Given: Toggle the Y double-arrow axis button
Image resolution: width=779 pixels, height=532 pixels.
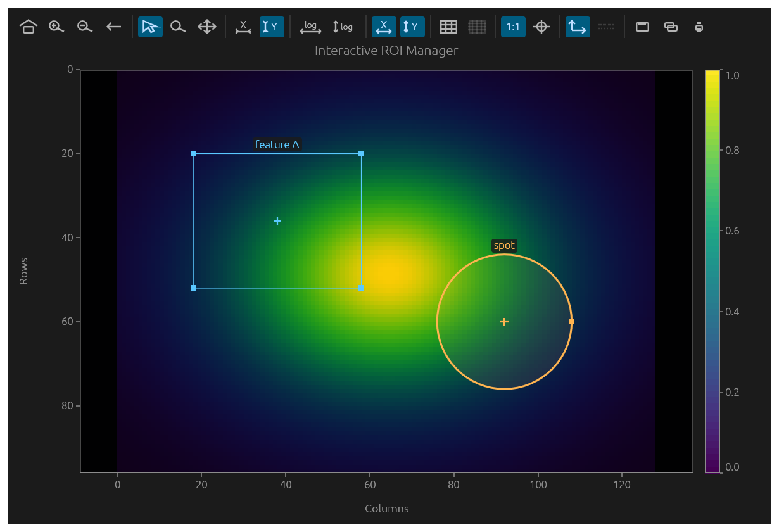Looking at the screenshot, I should click(412, 27).
